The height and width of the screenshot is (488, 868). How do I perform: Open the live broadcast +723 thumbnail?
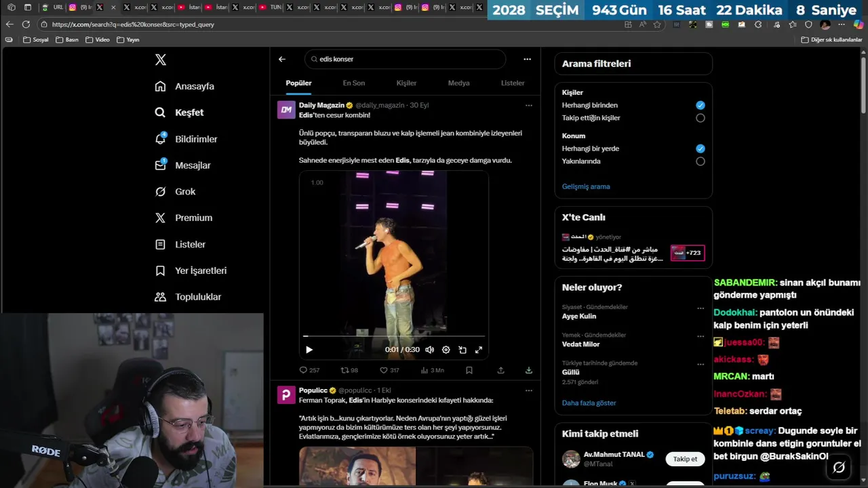(688, 253)
